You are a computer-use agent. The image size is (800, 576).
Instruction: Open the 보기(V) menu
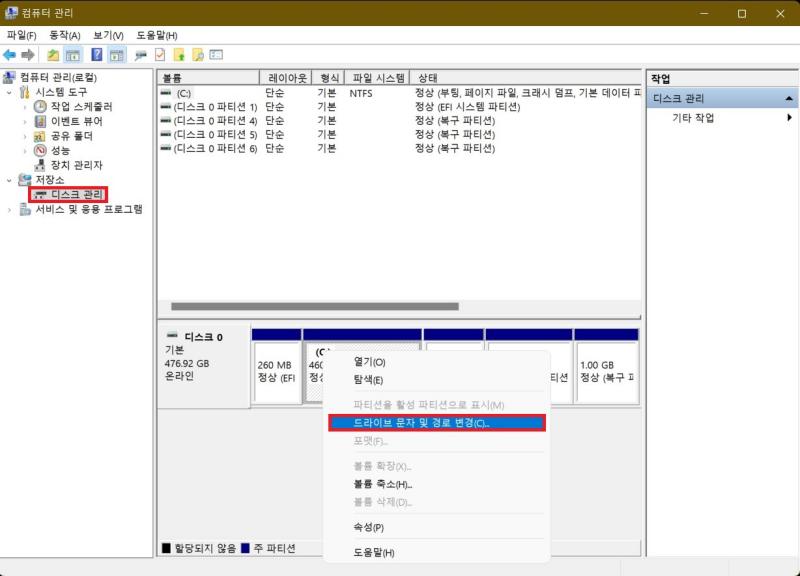click(108, 35)
